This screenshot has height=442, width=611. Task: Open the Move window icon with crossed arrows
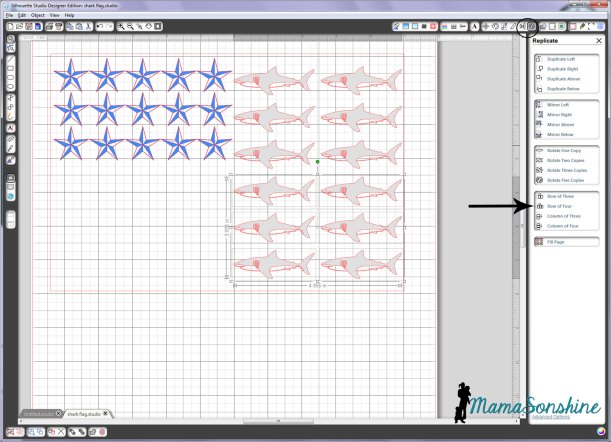point(486,27)
